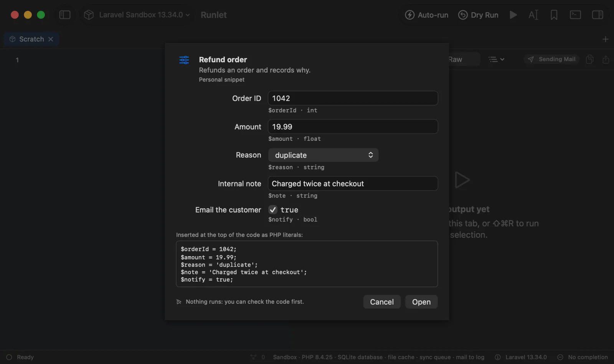Screen dimensions: 614x364
Task: Click the Open button
Action: (x=421, y=302)
